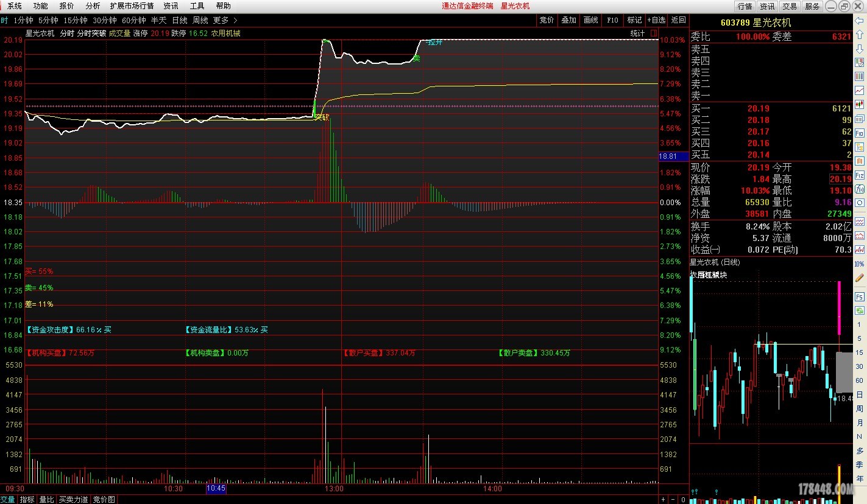Switch to the 量比 bottom tab
Screen dimensions: 867x504
(46, 499)
